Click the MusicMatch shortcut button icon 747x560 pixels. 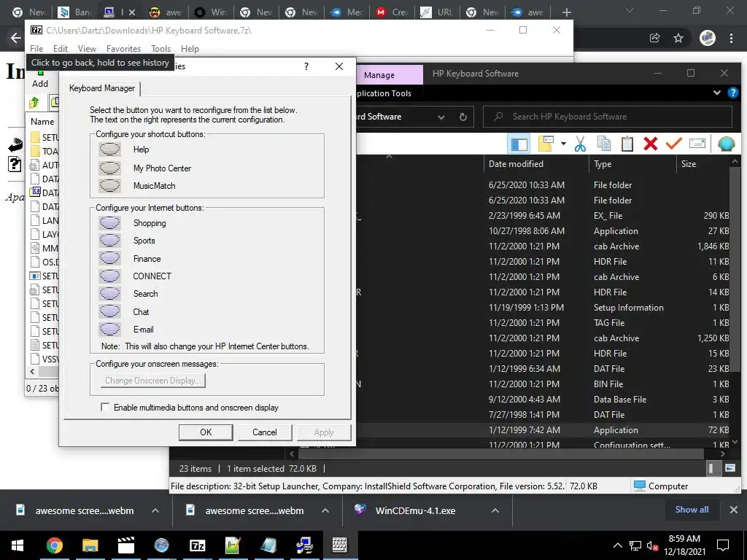coord(109,186)
